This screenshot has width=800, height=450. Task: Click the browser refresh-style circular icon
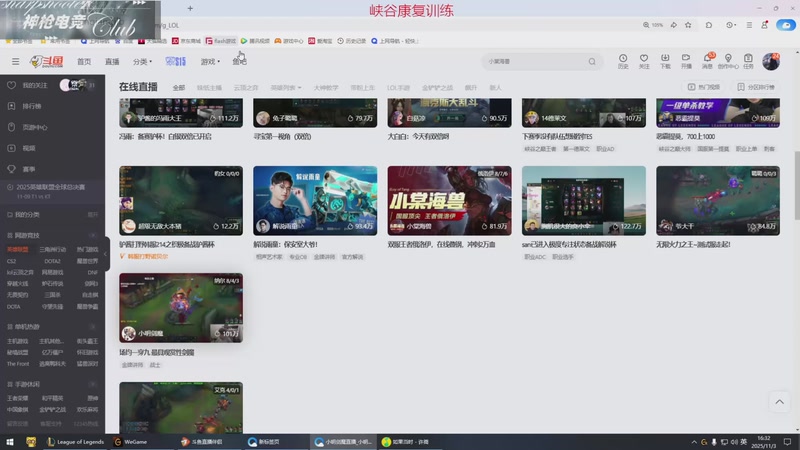(709, 24)
